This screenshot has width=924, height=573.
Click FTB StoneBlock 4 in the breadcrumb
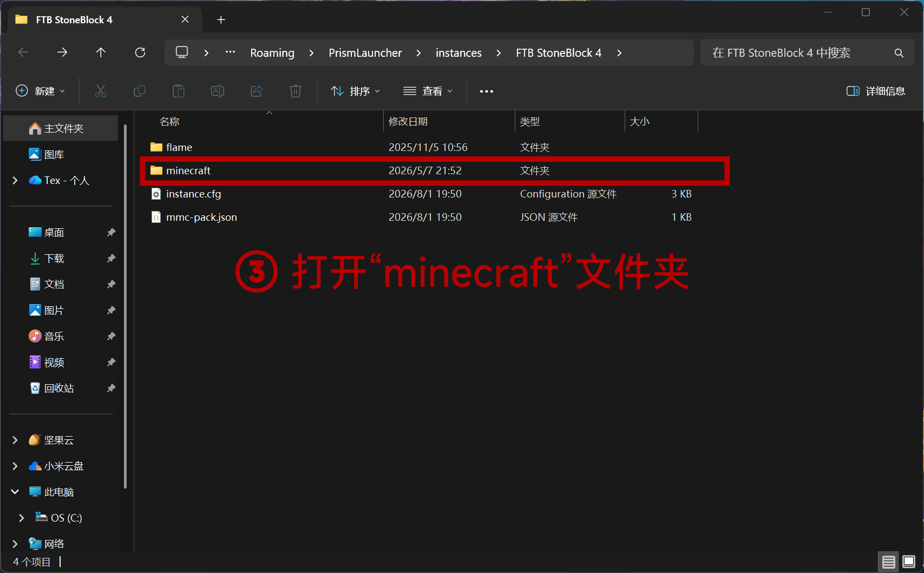[559, 53]
